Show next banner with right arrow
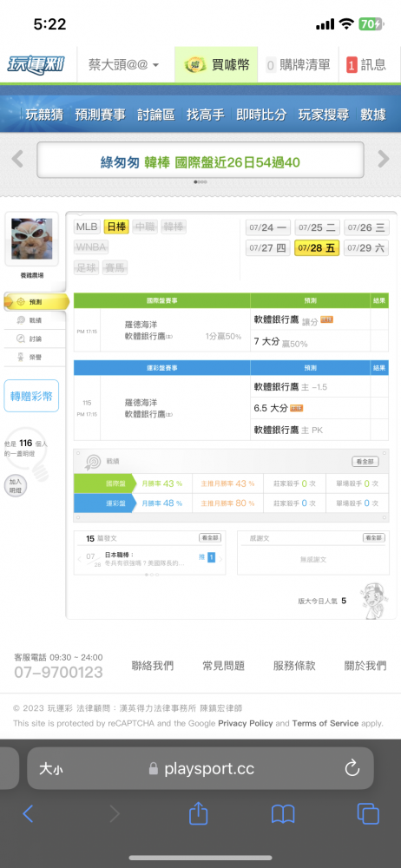Image resolution: width=401 pixels, height=868 pixels. click(x=384, y=160)
